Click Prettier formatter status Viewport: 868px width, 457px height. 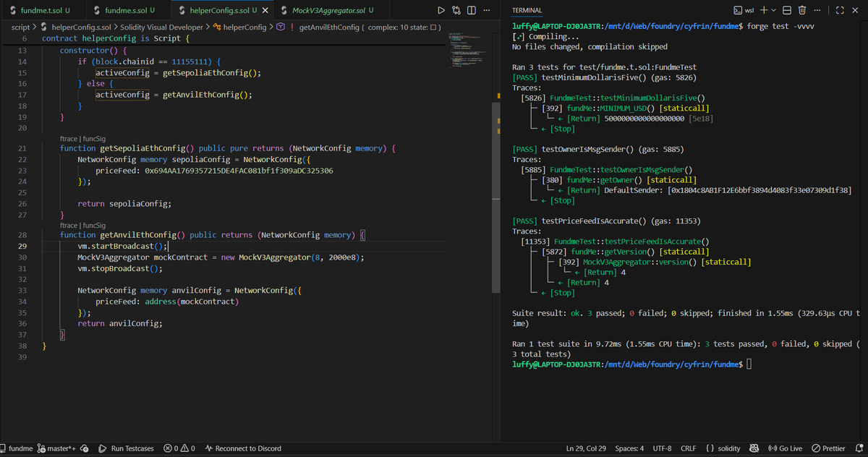[828, 448]
